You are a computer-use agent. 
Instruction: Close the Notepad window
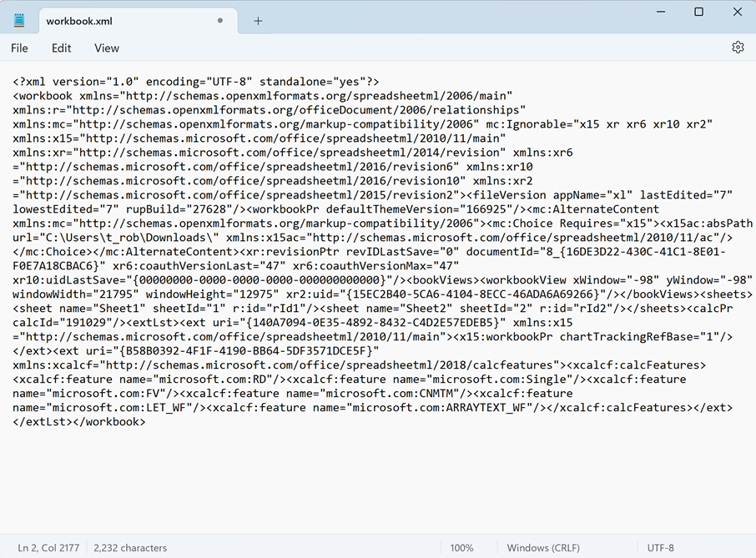[737, 12]
